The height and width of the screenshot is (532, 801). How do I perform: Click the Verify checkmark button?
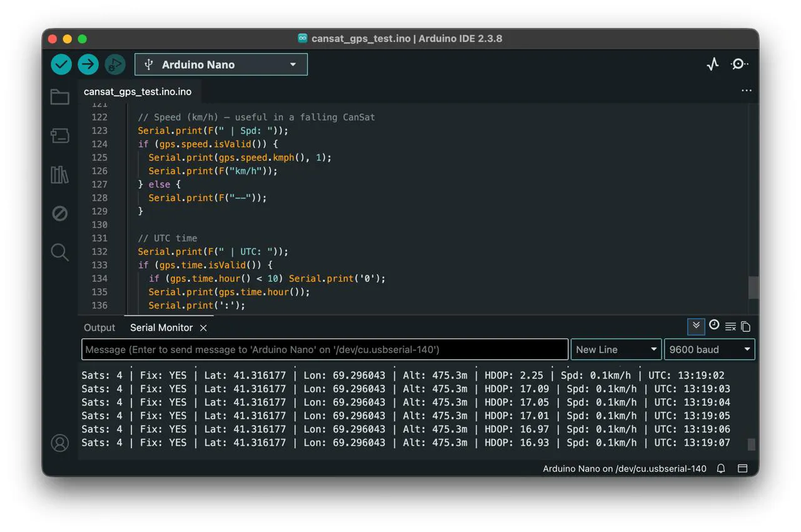click(61, 64)
